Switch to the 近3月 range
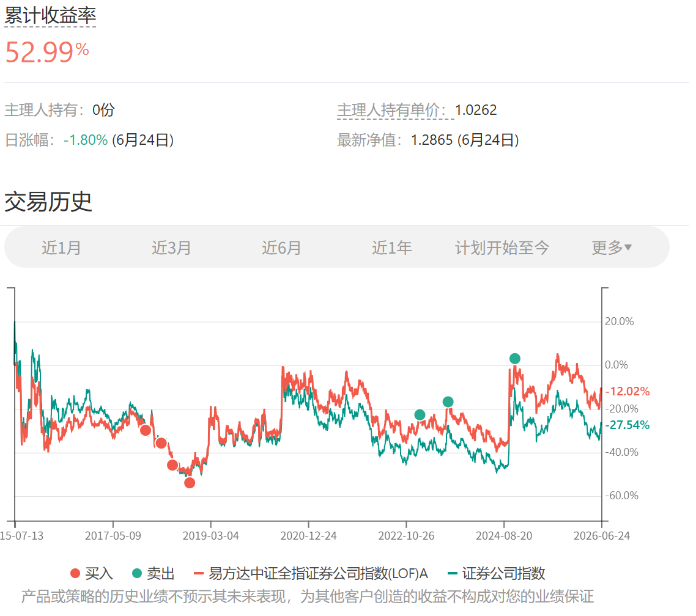 pyautogui.click(x=171, y=248)
